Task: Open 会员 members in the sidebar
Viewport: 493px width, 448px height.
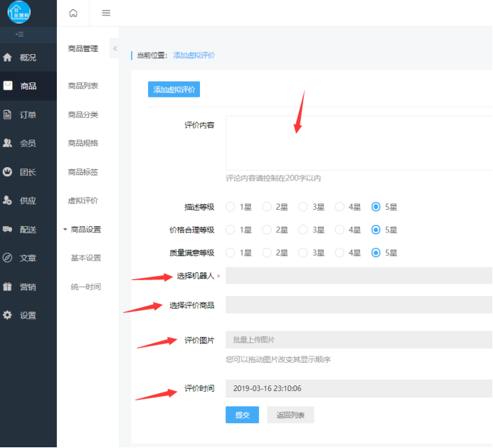Action: tap(28, 143)
